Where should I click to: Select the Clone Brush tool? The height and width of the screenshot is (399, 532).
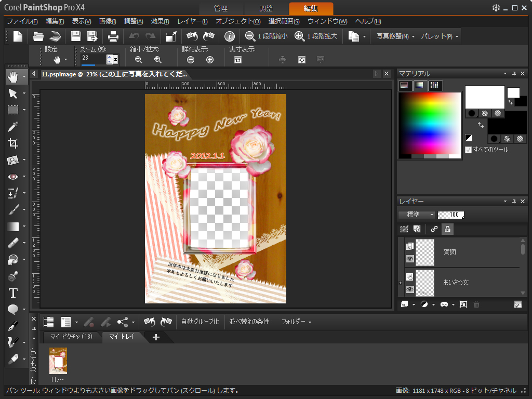coord(13,259)
